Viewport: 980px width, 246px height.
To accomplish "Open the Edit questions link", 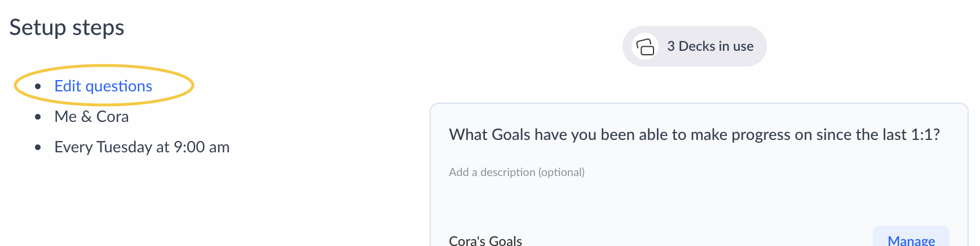I will (x=103, y=86).
